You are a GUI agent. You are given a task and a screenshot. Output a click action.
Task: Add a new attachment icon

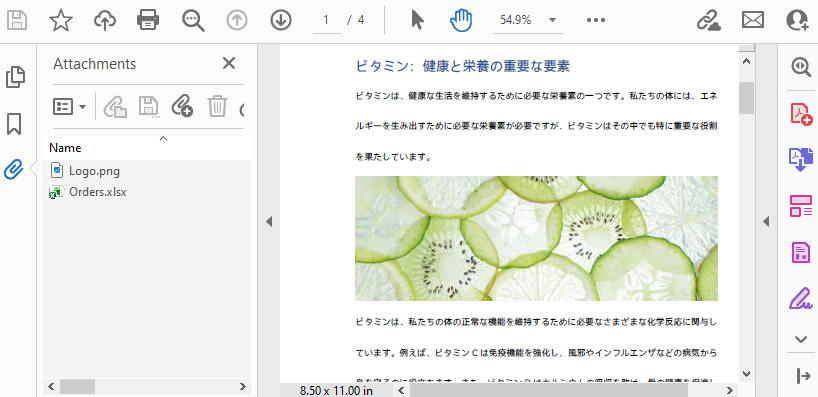pyautogui.click(x=182, y=106)
